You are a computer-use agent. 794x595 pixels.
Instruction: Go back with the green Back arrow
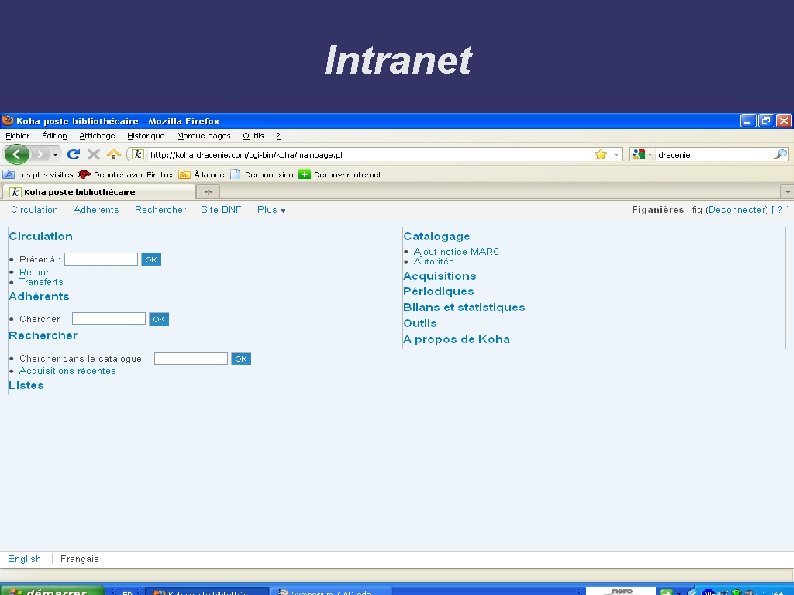coord(17,154)
